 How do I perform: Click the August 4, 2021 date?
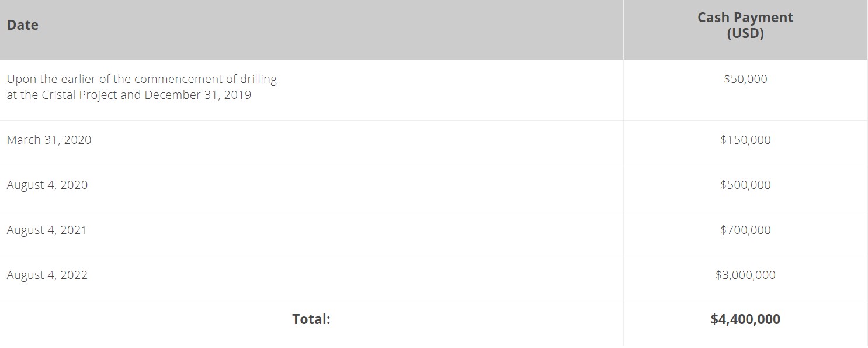pyautogui.click(x=47, y=230)
